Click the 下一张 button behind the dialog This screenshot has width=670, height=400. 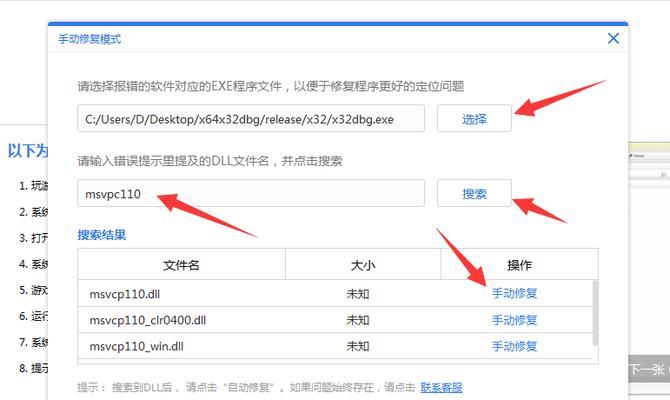[649, 369]
